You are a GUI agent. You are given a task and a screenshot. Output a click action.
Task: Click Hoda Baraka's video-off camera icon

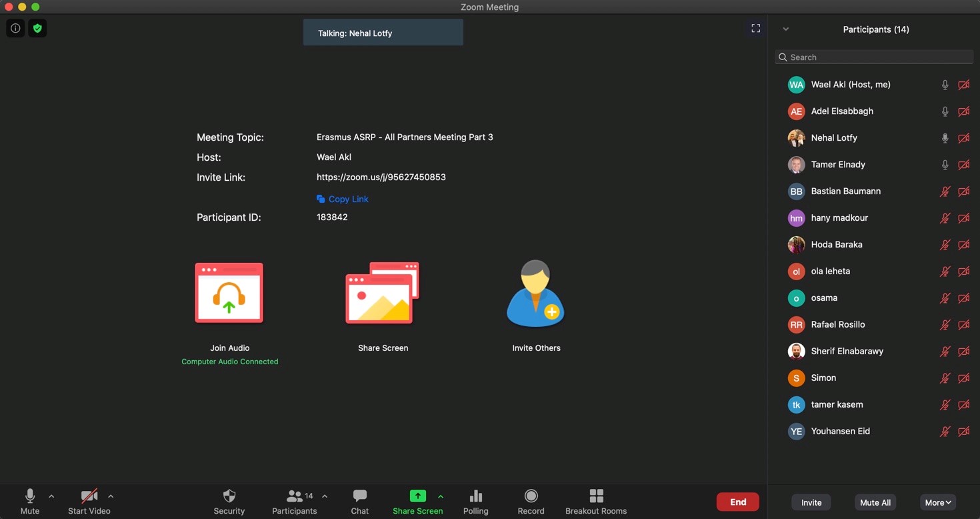pyautogui.click(x=964, y=245)
